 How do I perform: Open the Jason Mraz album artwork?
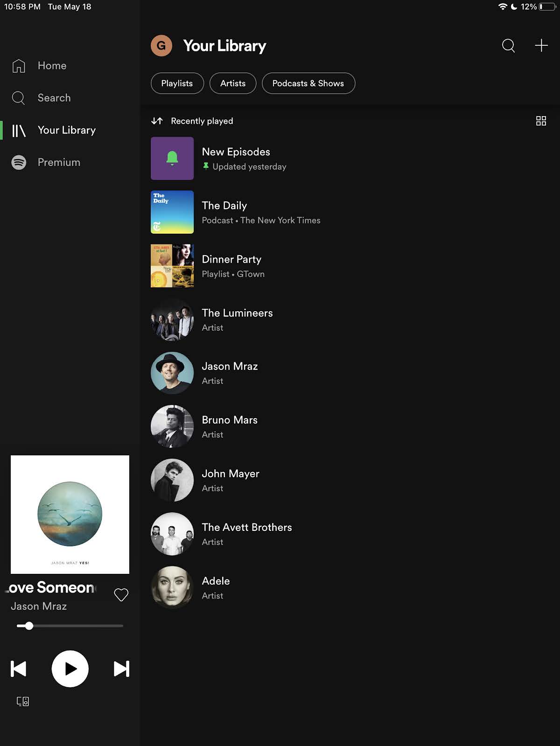click(70, 515)
